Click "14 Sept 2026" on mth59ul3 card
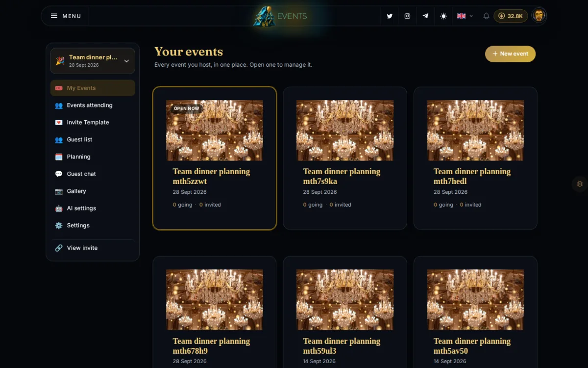Viewport: 588px width, 368px height. pos(319,361)
